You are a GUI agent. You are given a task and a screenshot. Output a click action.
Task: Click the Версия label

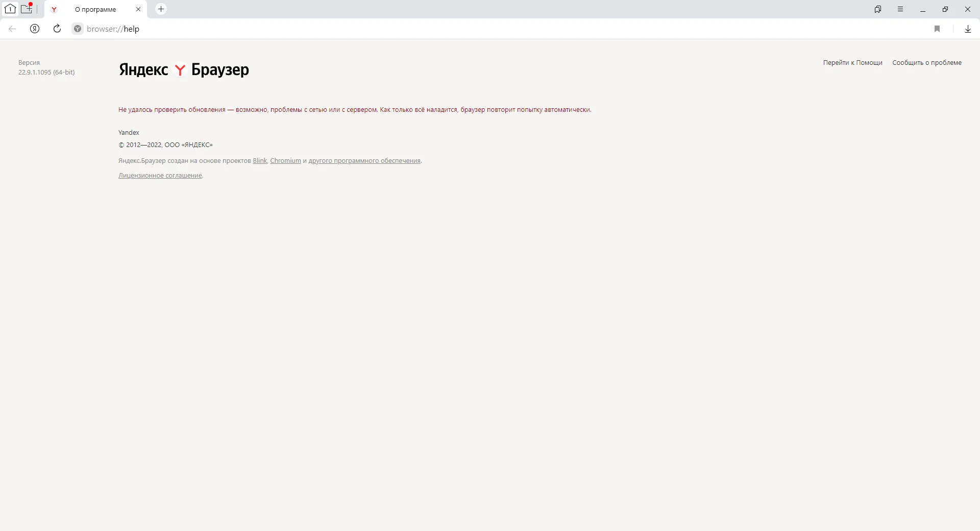tap(29, 62)
